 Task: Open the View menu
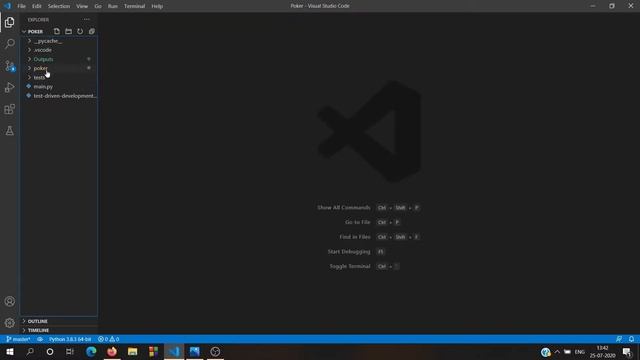[x=82, y=6]
